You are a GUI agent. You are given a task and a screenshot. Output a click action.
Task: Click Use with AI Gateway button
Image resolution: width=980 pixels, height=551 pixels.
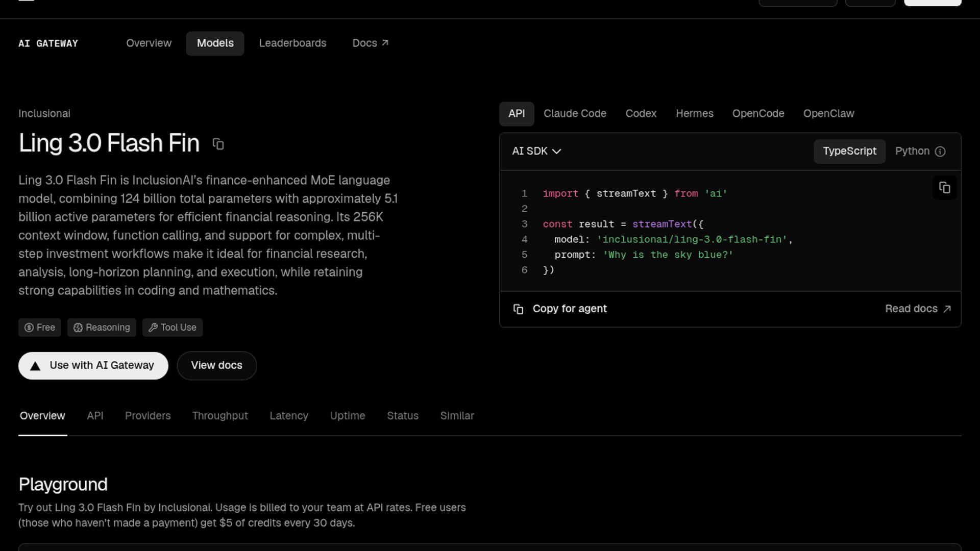coord(93,366)
